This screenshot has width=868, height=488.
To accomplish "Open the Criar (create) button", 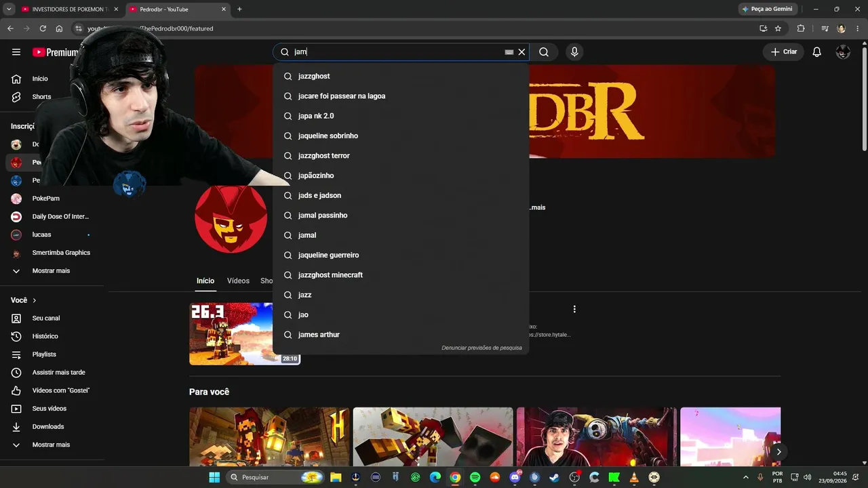I will point(783,52).
